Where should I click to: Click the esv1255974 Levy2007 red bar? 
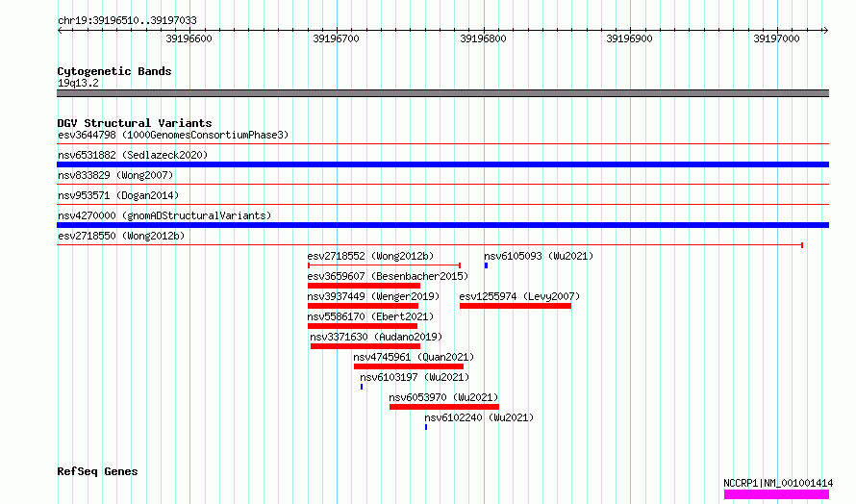tap(516, 306)
